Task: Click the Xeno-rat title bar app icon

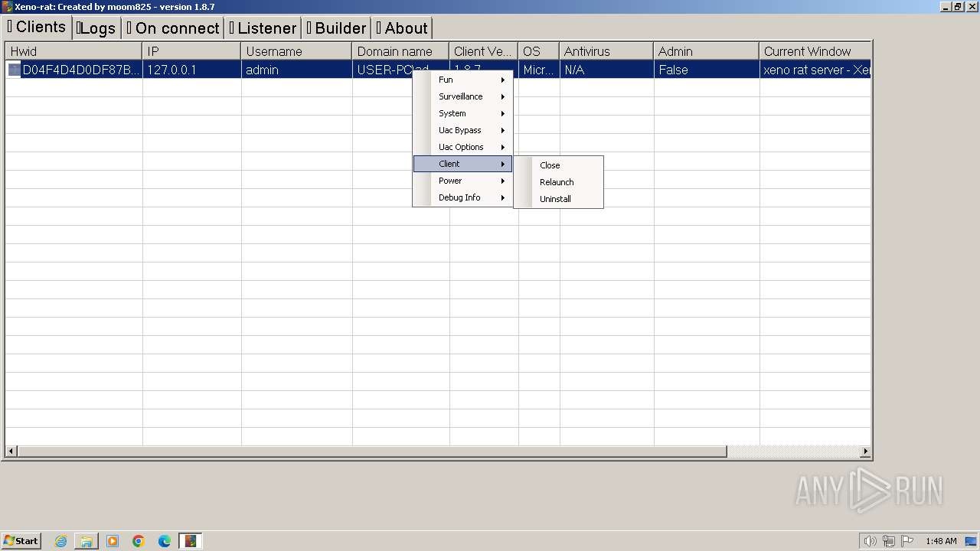Action: 8,7
